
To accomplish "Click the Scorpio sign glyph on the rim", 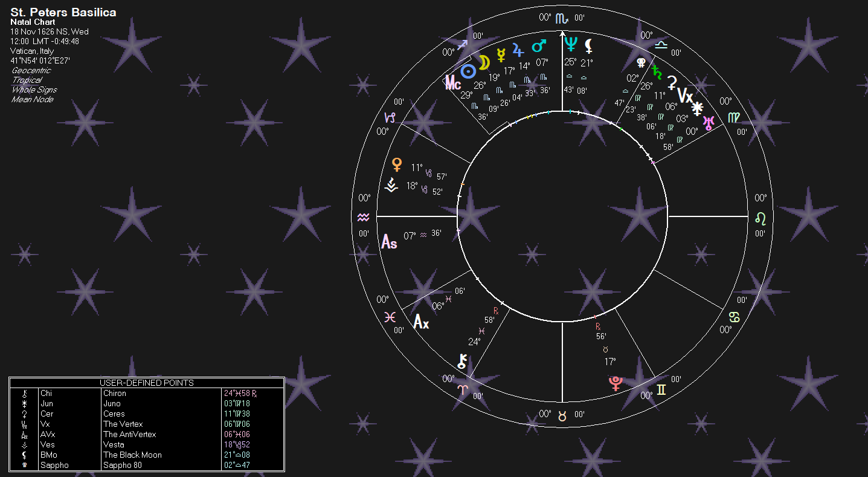I will [562, 18].
